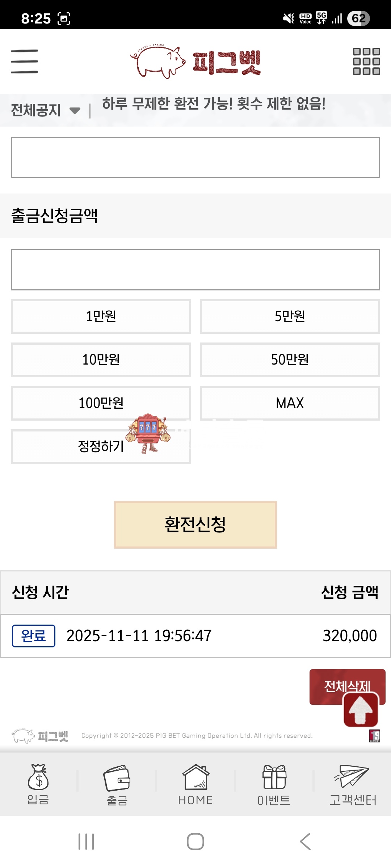Open the hamburger menu
Image resolution: width=391 pixels, height=868 pixels.
tap(24, 61)
